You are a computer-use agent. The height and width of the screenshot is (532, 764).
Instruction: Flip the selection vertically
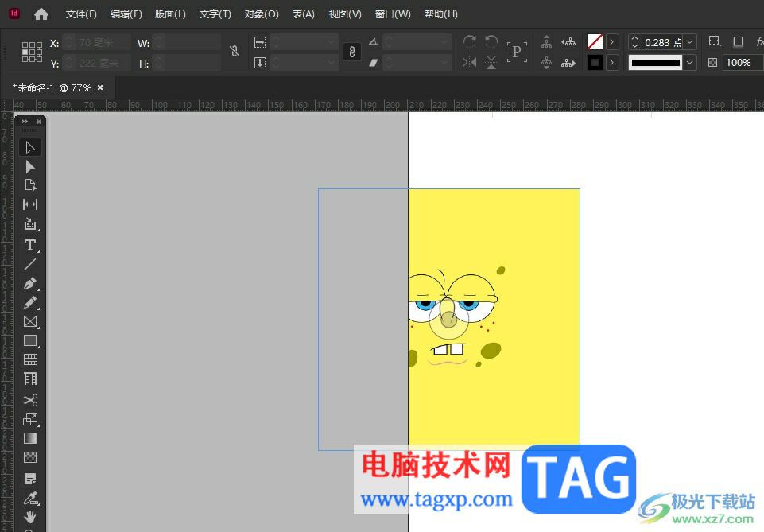(491, 62)
